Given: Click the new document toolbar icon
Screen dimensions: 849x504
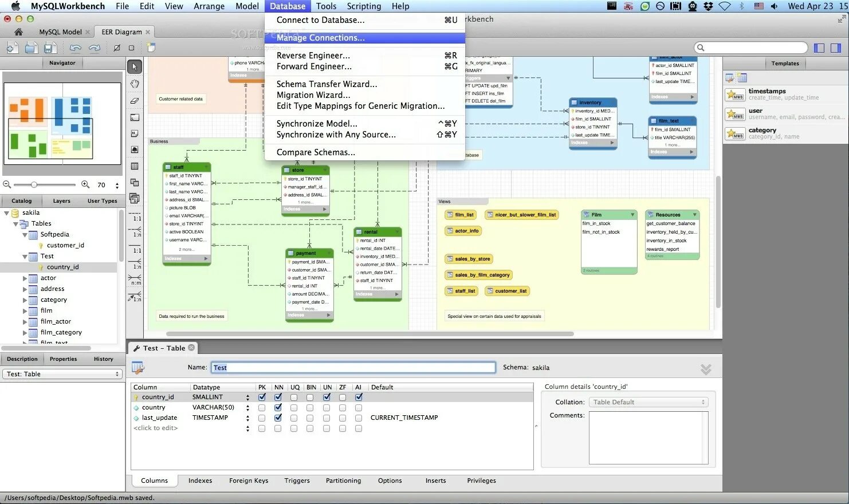Looking at the screenshot, I should [11, 48].
